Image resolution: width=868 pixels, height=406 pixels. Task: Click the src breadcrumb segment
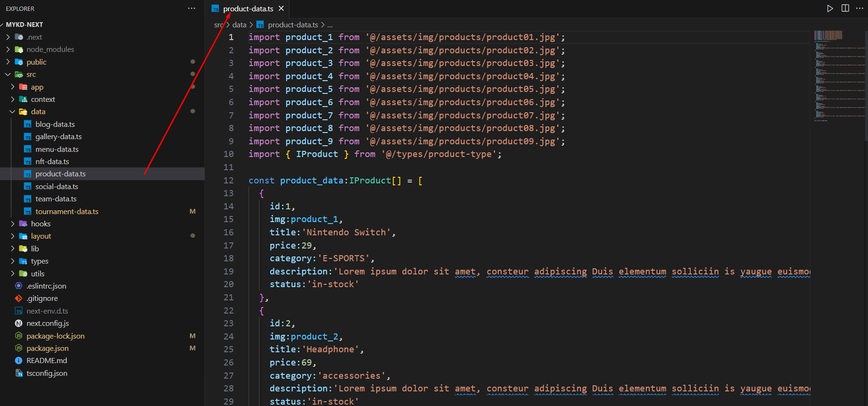pyautogui.click(x=218, y=25)
